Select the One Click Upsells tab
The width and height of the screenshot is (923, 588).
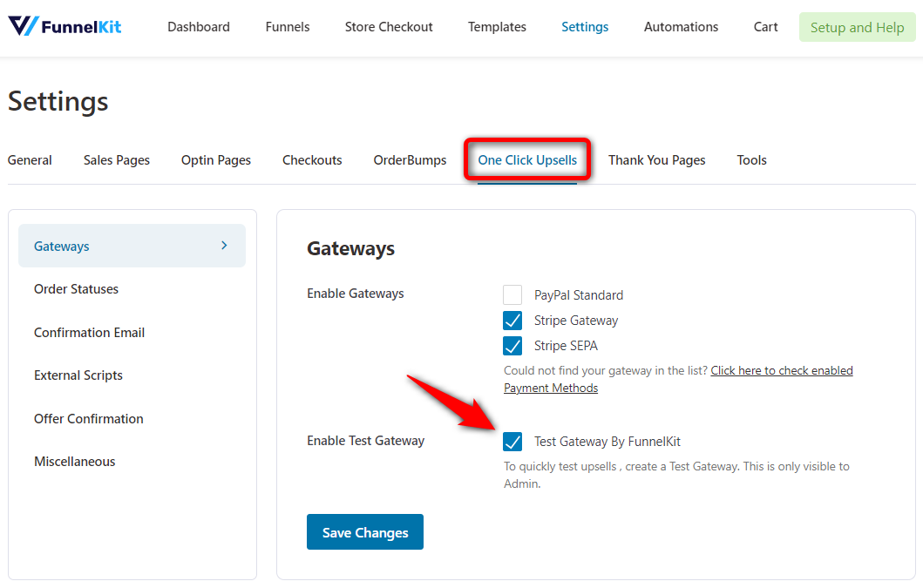[x=526, y=160]
